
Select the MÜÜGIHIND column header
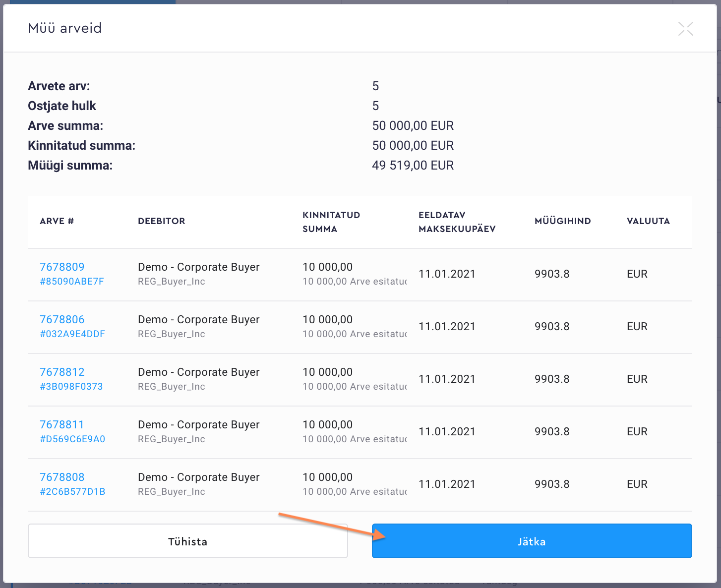click(562, 221)
